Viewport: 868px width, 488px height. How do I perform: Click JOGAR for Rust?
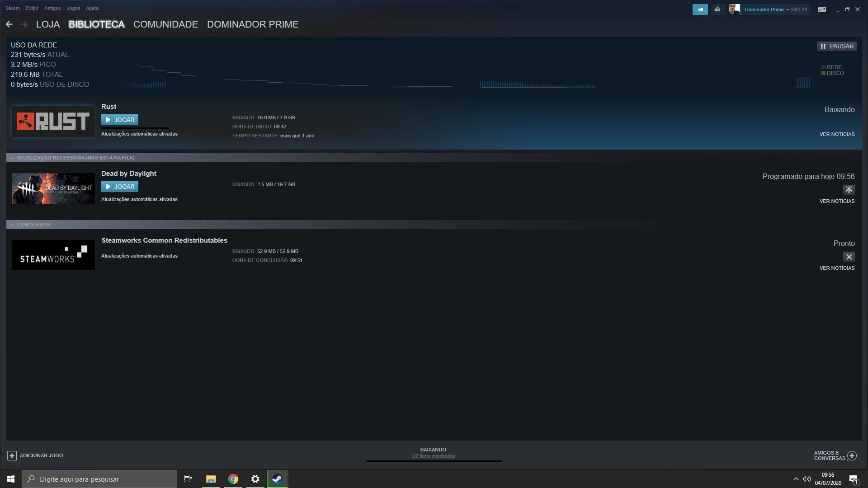pos(120,120)
